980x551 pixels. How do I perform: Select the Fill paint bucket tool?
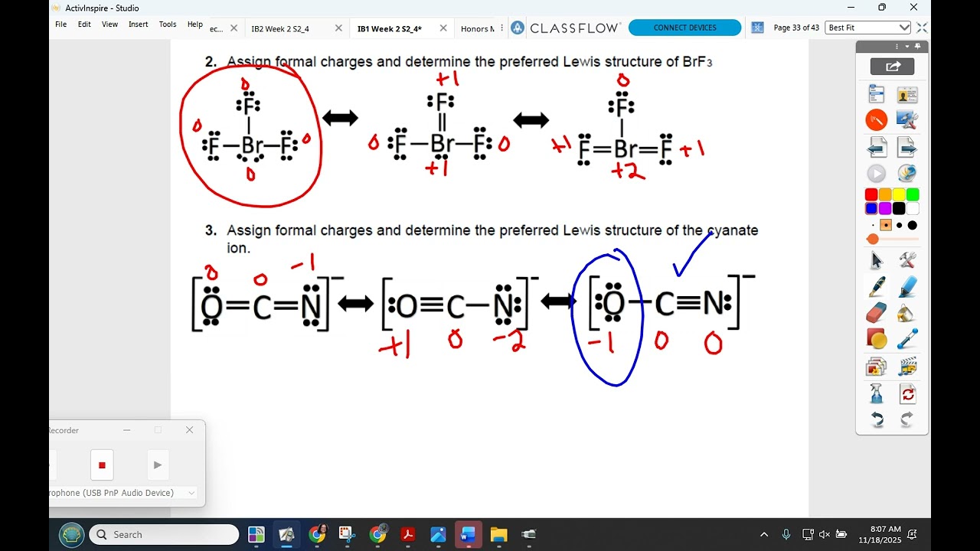pyautogui.click(x=907, y=313)
